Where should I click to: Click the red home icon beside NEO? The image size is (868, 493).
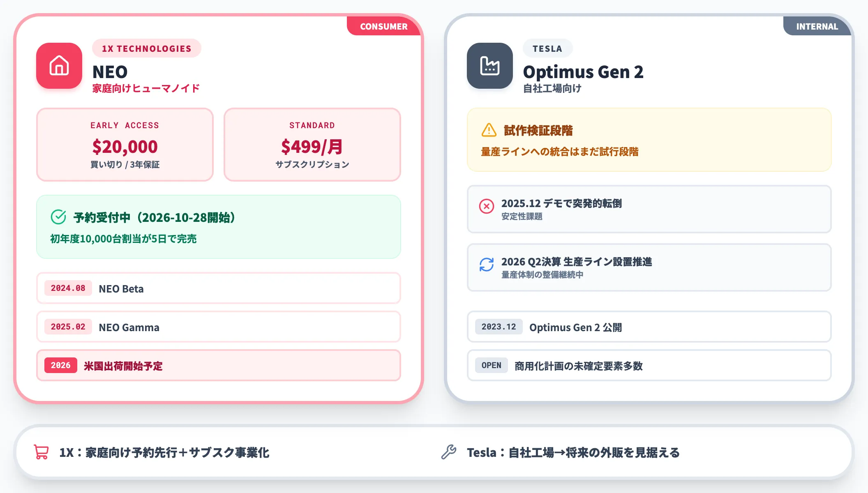59,66
